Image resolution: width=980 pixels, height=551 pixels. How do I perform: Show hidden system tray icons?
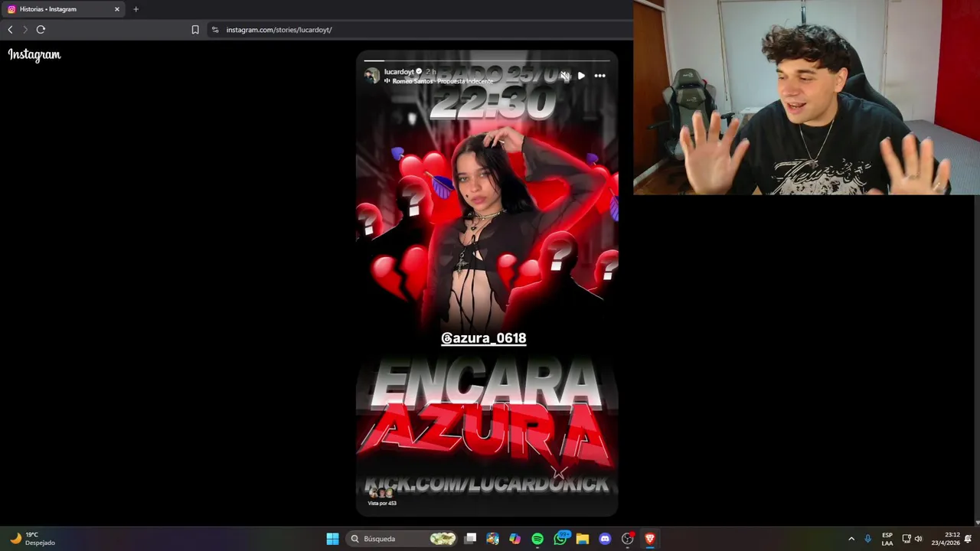(851, 539)
